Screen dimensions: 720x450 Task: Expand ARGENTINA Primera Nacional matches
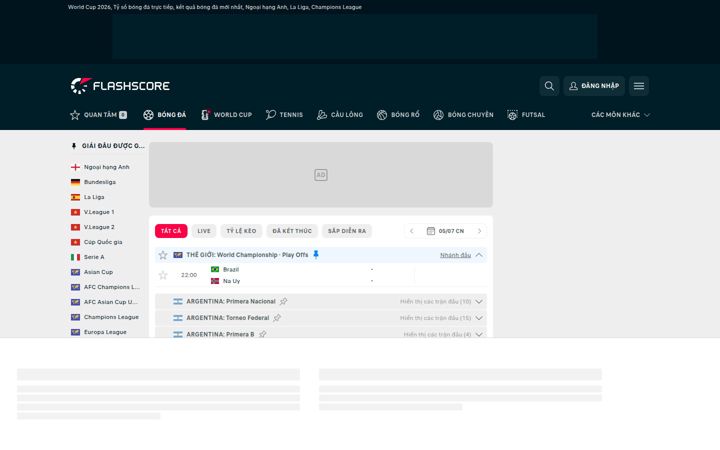(x=479, y=302)
